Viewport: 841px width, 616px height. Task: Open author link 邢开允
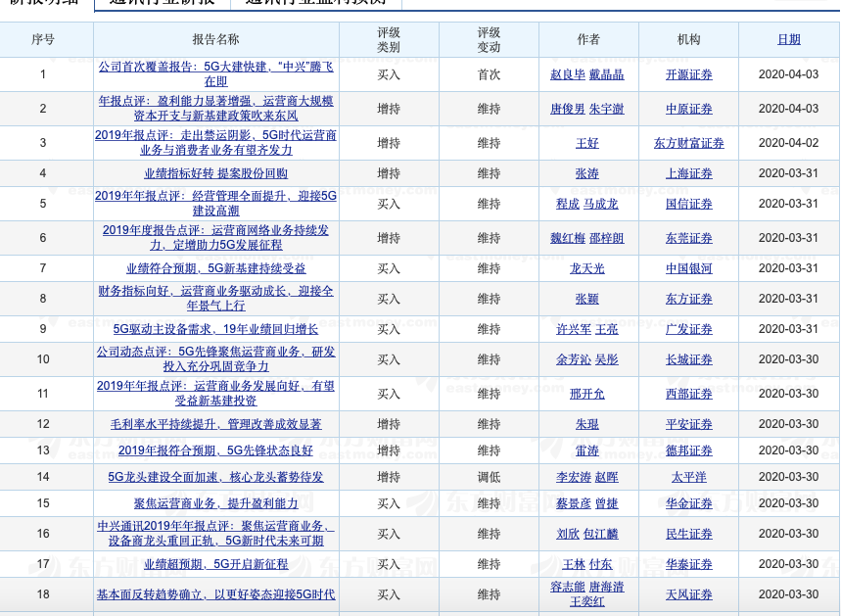[x=586, y=394]
